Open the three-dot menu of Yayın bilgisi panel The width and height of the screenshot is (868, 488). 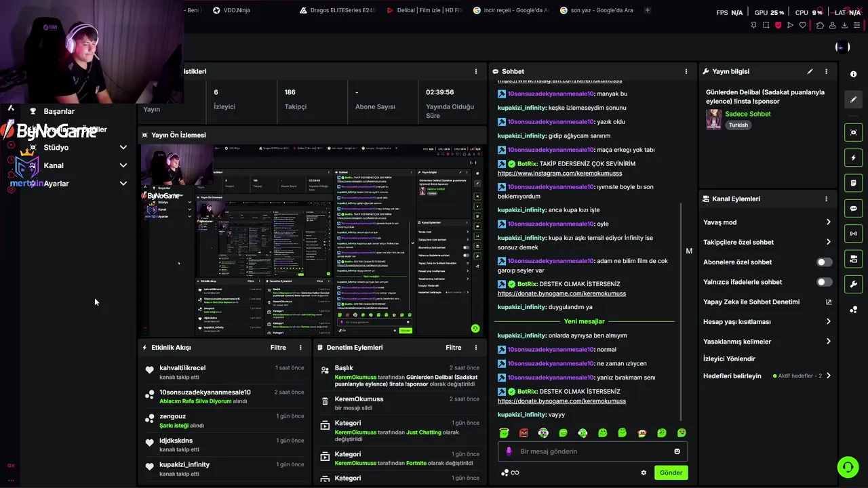pyautogui.click(x=826, y=71)
